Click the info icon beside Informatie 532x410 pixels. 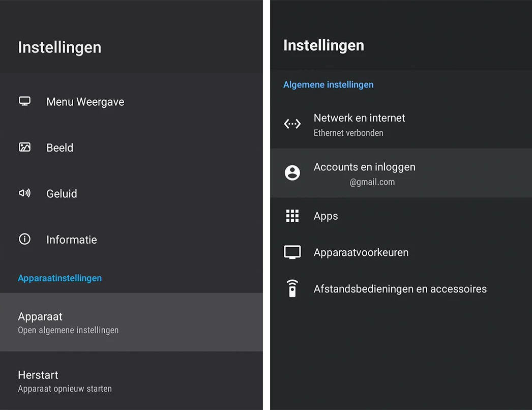click(x=24, y=239)
